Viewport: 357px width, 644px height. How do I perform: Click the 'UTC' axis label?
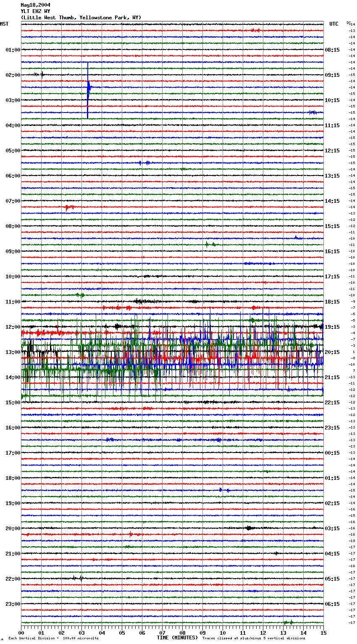(x=334, y=24)
